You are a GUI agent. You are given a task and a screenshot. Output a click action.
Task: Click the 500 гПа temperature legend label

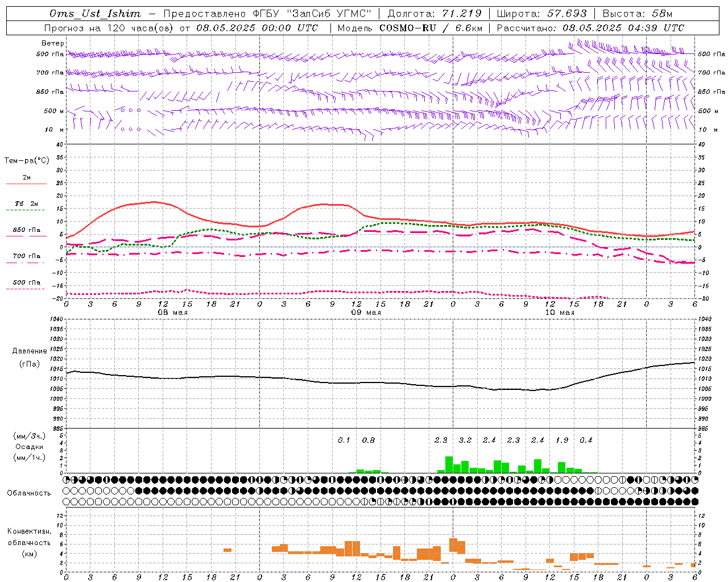26,282
